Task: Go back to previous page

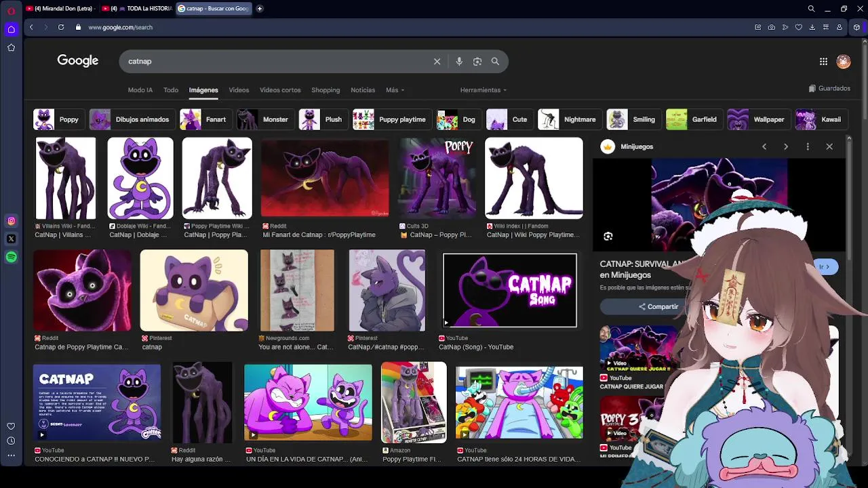Action: (31, 27)
